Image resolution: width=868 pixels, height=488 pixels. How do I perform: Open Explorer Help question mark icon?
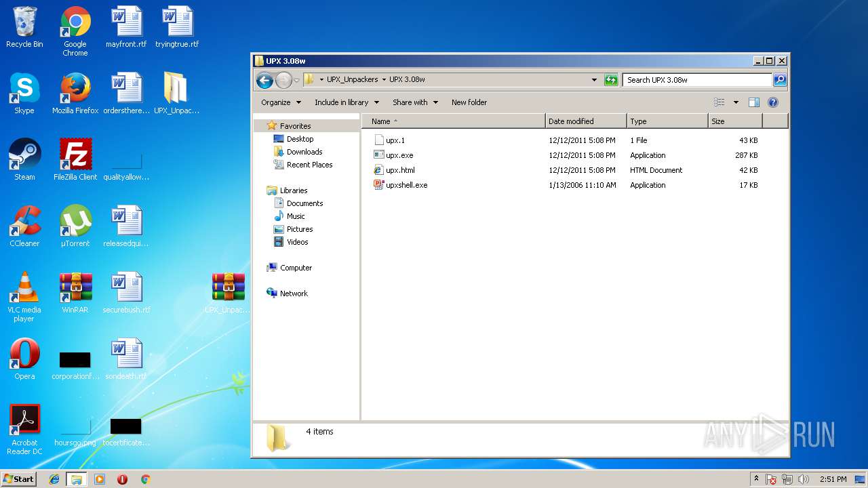click(x=773, y=102)
